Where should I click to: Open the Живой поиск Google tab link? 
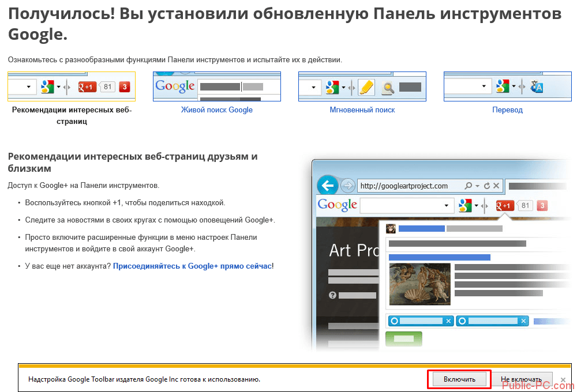pyautogui.click(x=216, y=110)
